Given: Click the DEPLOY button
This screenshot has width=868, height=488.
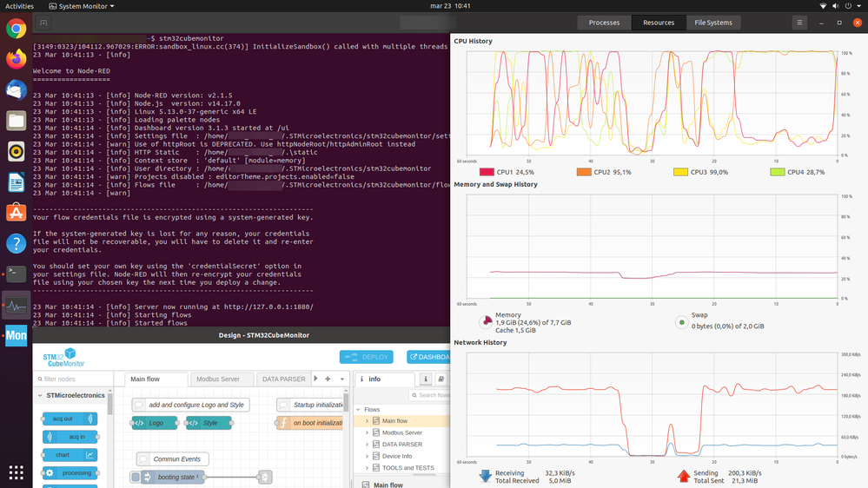Looking at the screenshot, I should [367, 357].
